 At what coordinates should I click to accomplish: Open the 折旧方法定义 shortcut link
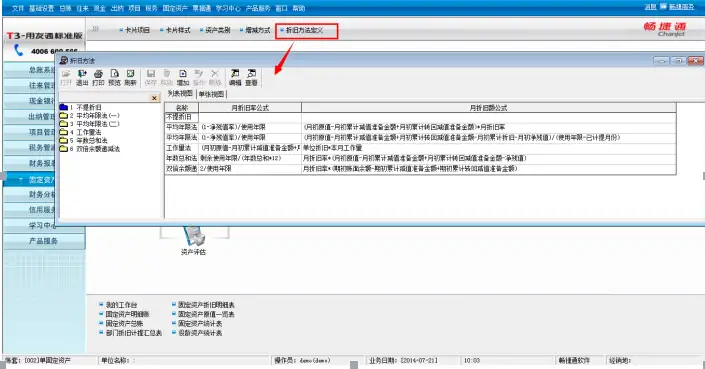304,30
